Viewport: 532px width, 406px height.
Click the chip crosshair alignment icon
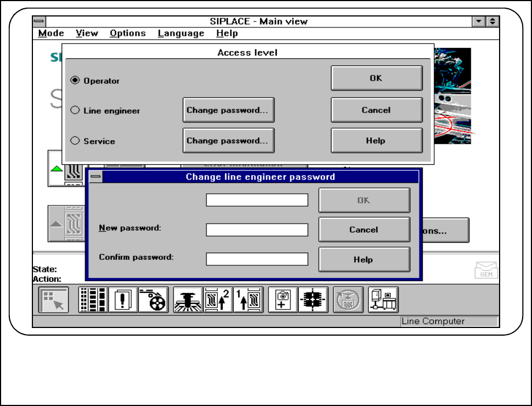tap(313, 300)
